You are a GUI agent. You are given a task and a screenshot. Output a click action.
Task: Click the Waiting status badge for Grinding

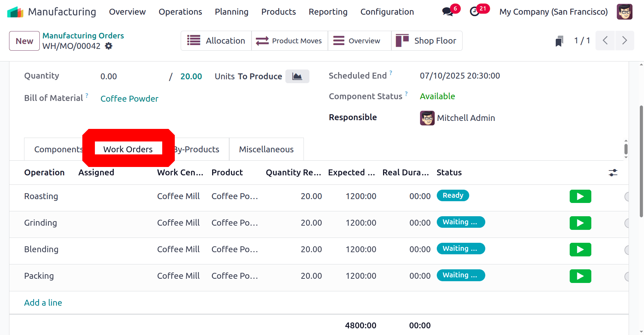pyautogui.click(x=460, y=222)
